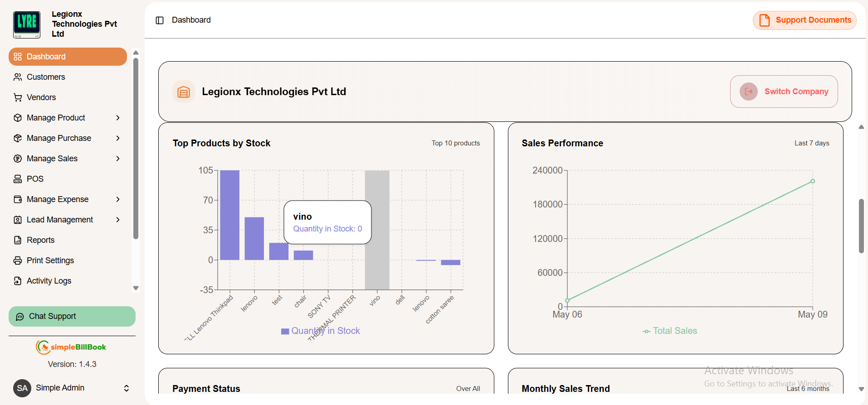Click the sidebar scroll up arrow
The height and width of the screenshot is (405, 868).
136,53
